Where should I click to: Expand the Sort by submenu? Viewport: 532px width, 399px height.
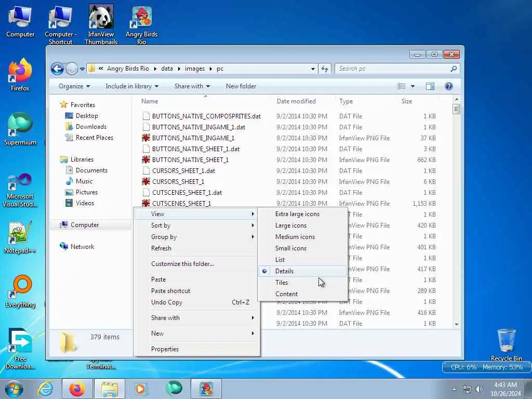point(196,225)
